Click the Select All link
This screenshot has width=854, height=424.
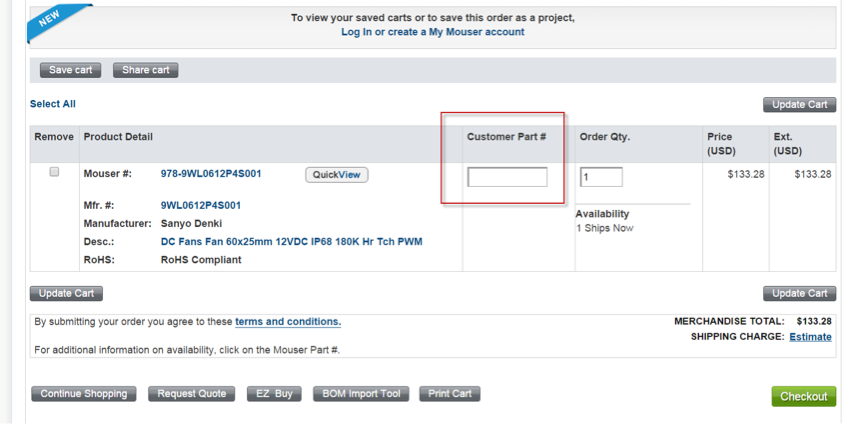tap(53, 104)
